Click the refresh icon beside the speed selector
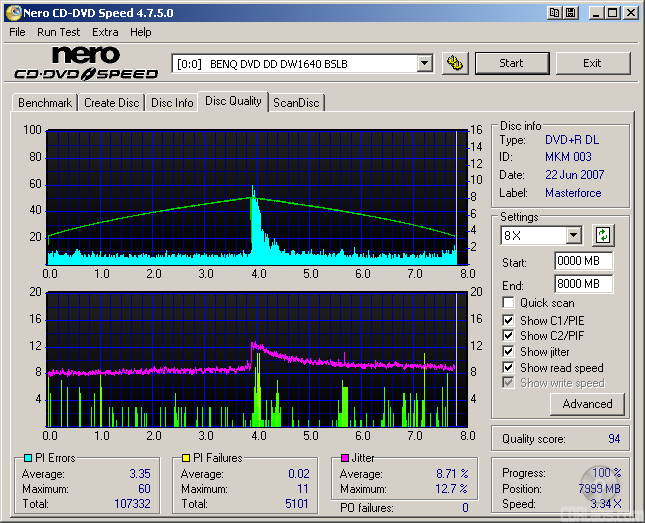 603,236
